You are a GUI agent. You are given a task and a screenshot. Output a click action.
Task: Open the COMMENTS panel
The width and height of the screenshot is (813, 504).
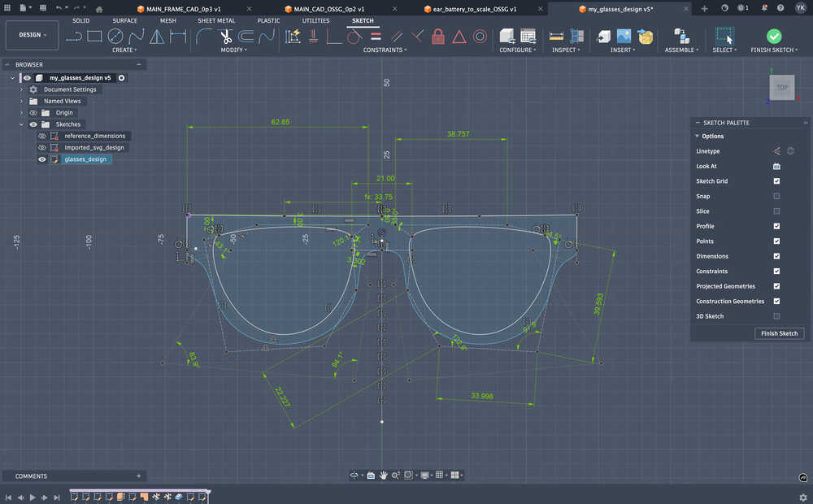31,476
